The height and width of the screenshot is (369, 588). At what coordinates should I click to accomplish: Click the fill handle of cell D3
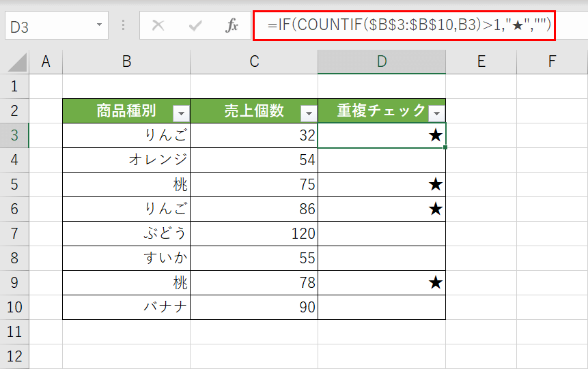[x=445, y=147]
